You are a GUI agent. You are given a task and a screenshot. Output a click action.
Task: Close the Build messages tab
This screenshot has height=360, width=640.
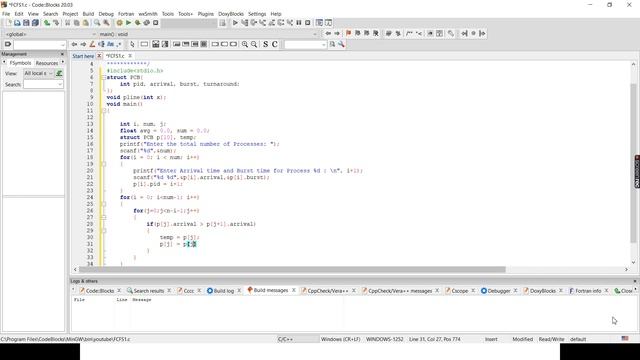[293, 290]
